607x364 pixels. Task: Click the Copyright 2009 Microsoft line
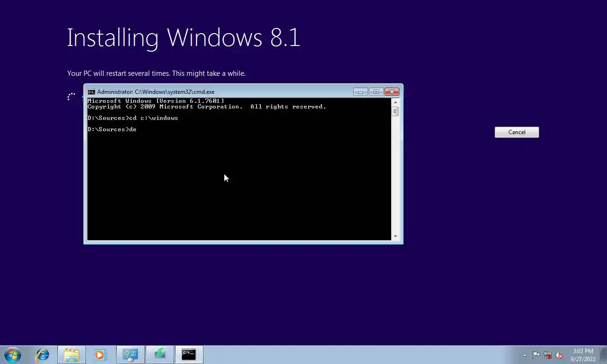coord(207,107)
